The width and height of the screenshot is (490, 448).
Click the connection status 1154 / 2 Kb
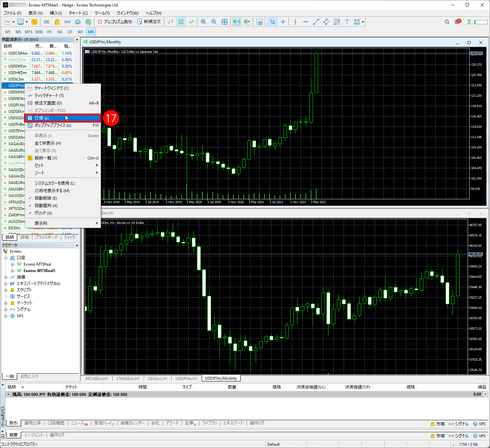465,444
